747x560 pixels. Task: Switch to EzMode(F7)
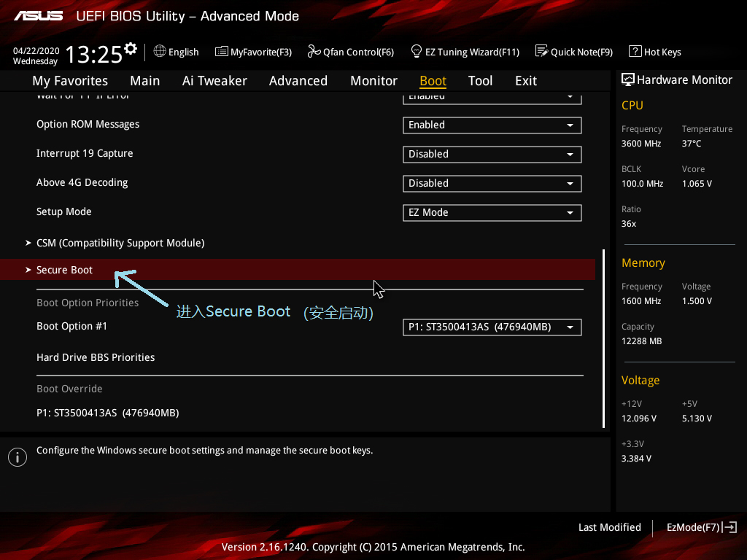point(693,527)
